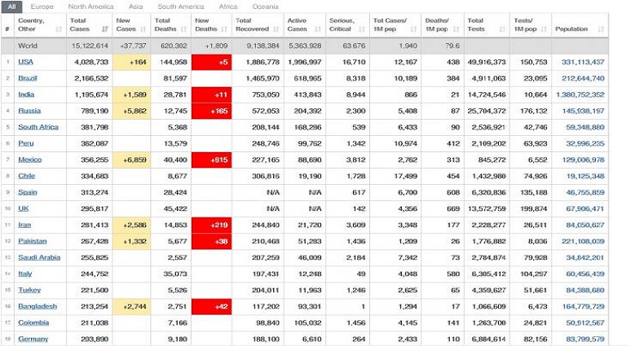
Task: Sort table by Total Recovered column
Action: (x=255, y=24)
